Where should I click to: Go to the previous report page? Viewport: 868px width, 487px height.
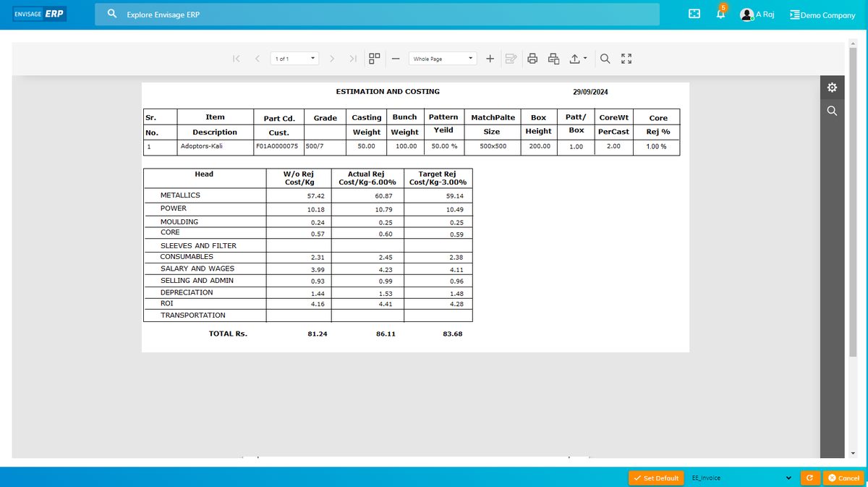tap(258, 59)
